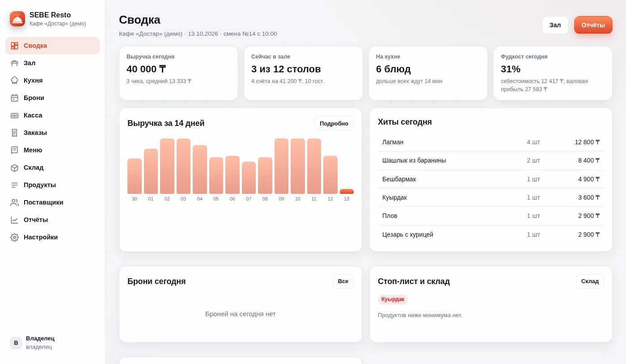The width and height of the screenshot is (626, 364).
Task: Click the Фудкост сегодня card
Action: 553,73
